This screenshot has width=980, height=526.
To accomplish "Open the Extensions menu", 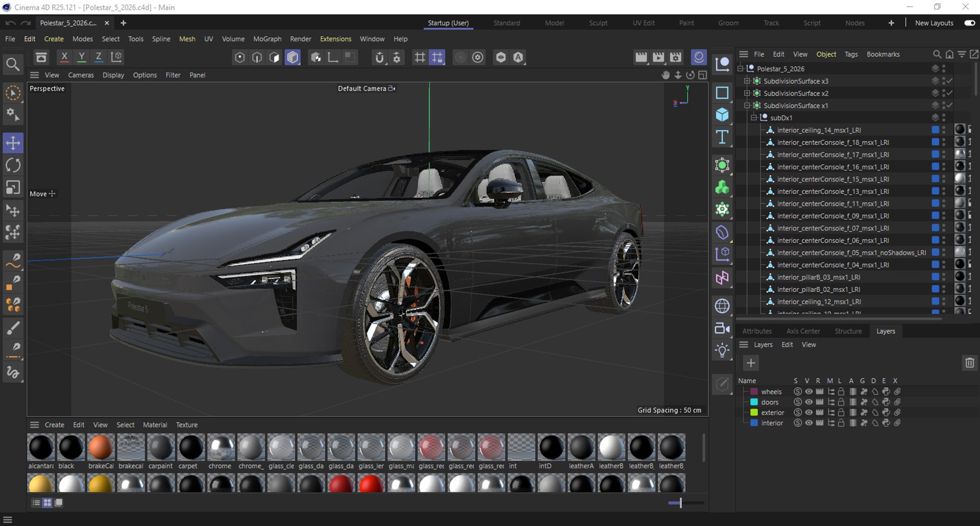I will [x=335, y=39].
